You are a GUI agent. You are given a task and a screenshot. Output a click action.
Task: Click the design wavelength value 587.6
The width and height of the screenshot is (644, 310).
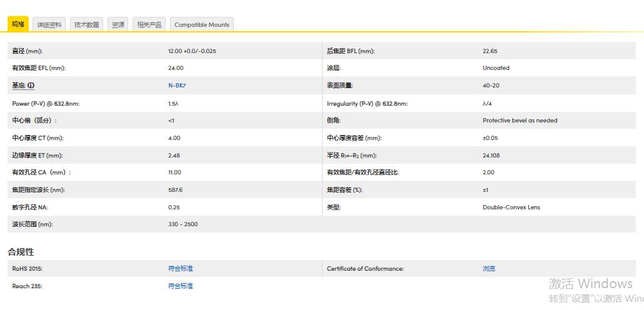pos(175,190)
